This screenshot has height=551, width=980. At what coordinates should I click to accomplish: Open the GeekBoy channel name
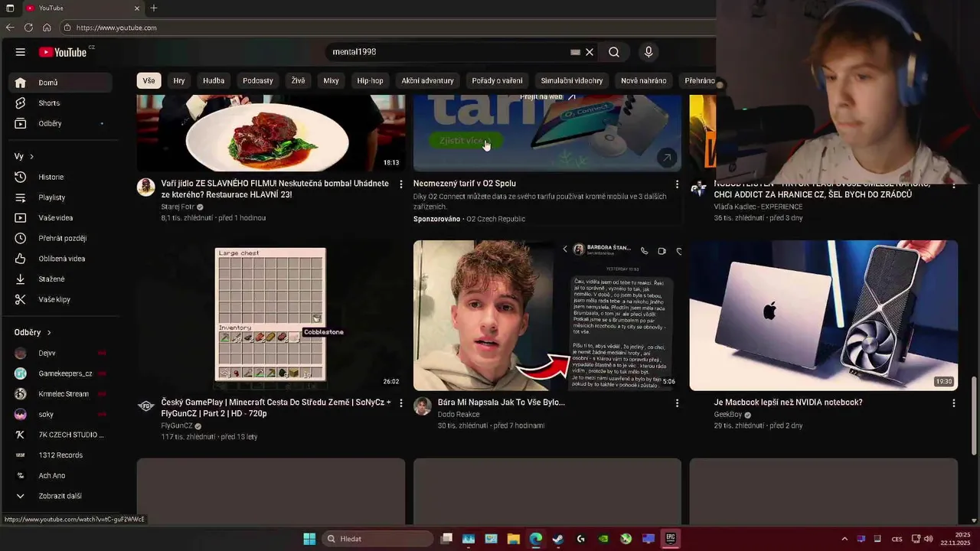[x=728, y=415]
